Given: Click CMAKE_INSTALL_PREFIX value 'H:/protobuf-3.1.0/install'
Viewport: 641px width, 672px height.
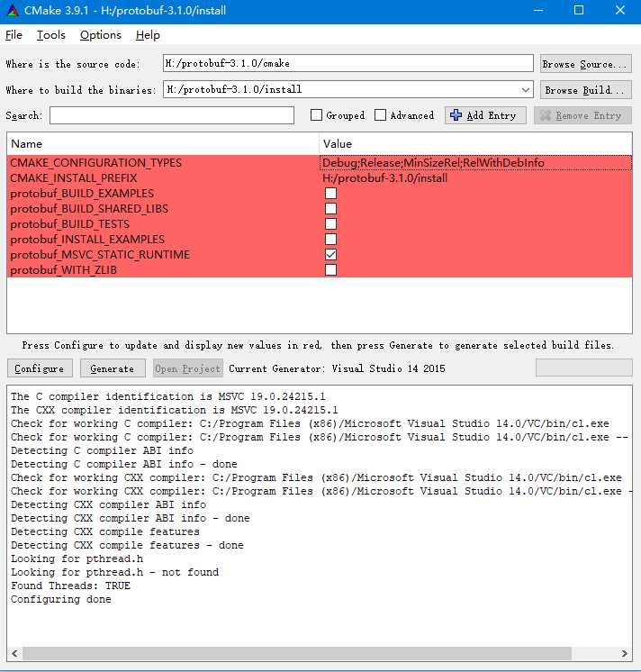Looking at the screenshot, I should 384,177.
